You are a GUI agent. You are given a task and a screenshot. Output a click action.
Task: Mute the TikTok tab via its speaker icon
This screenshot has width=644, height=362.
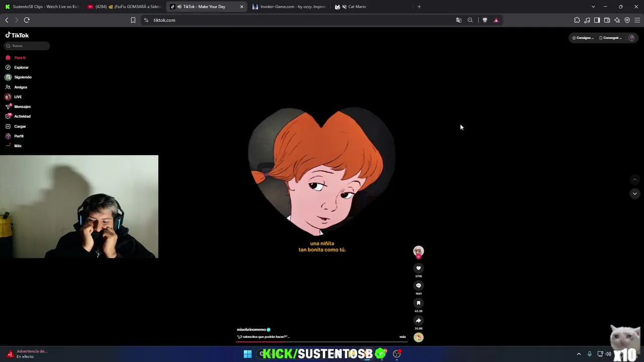point(179,7)
